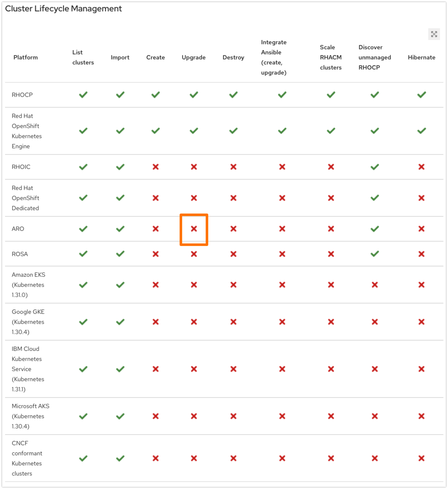Click the ROSA Discover unmanaged RHOCP checkmark

375,254
